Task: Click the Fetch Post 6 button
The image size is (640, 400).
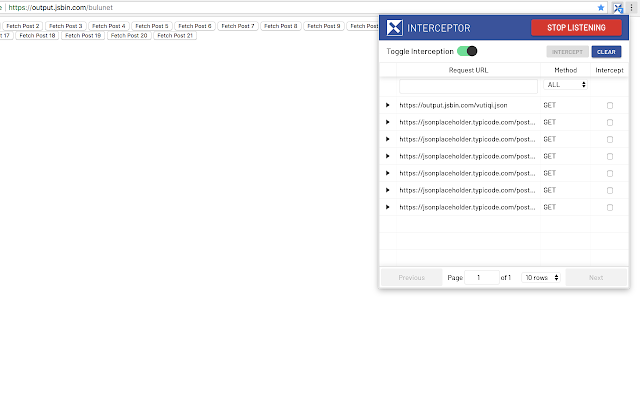Action: tap(195, 26)
